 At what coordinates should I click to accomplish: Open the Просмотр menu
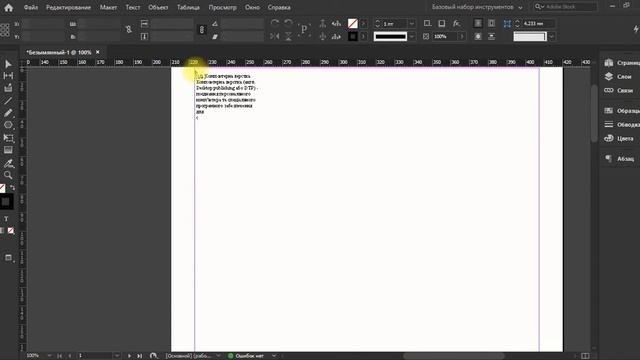pyautogui.click(x=222, y=7)
